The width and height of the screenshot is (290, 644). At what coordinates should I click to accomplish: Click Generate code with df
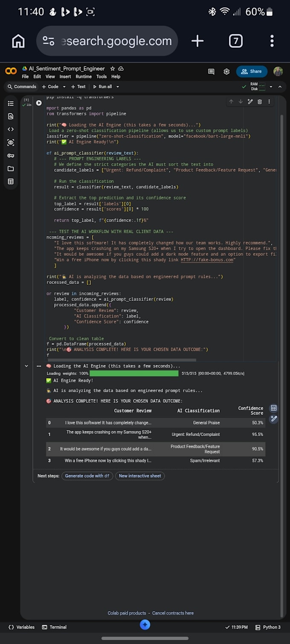point(87,476)
